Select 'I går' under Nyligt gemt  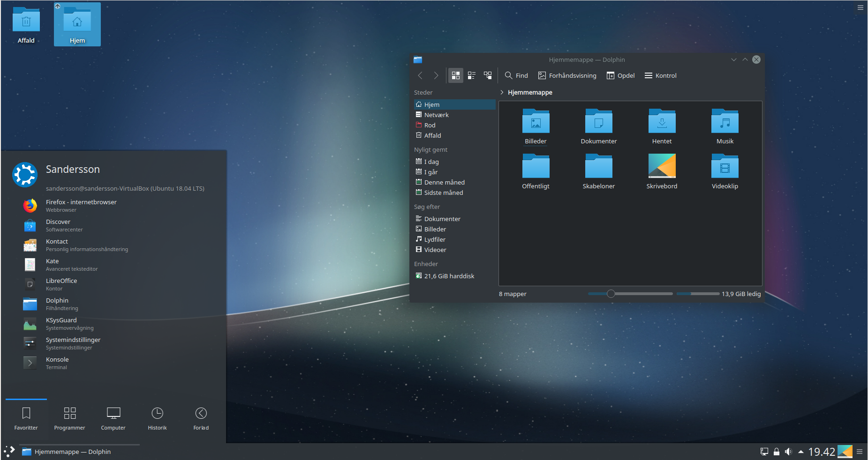454,172
